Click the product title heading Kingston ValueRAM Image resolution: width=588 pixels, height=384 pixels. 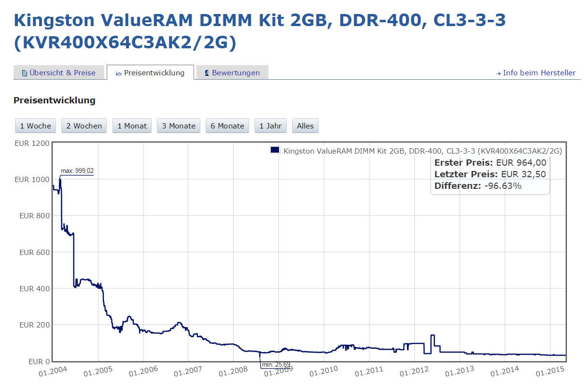pyautogui.click(x=260, y=31)
